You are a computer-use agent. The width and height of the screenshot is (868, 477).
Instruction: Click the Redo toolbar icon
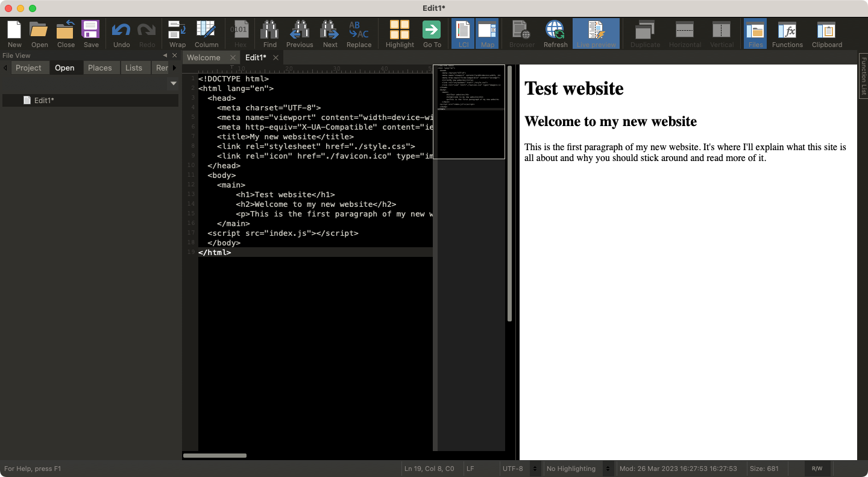tap(146, 34)
